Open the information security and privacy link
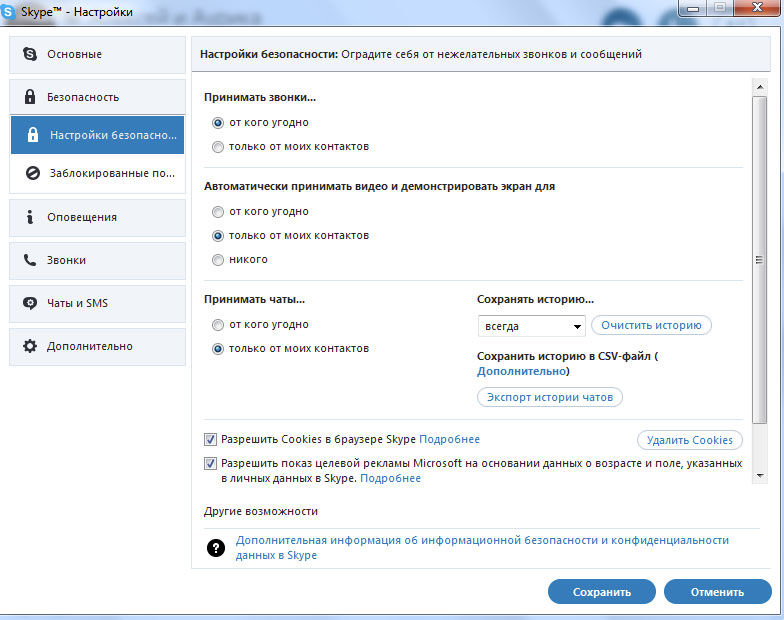784x620 pixels. click(x=482, y=548)
